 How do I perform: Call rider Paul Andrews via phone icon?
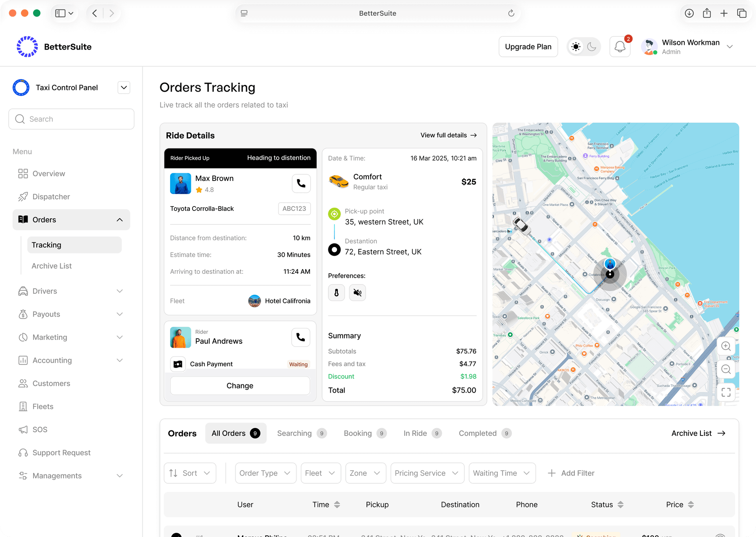click(x=300, y=337)
